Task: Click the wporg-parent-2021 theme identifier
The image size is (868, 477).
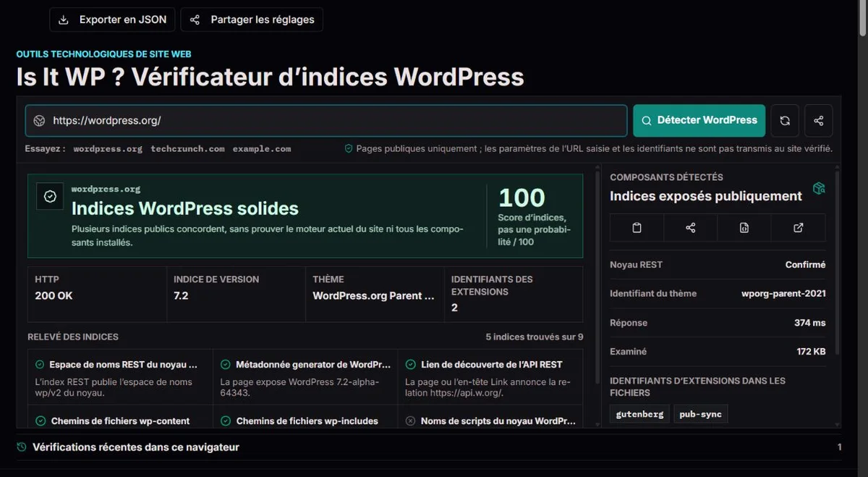Action: 783,294
